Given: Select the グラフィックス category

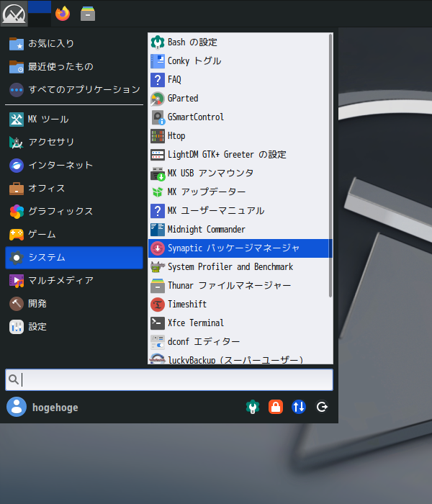Looking at the screenshot, I should click(x=74, y=211).
